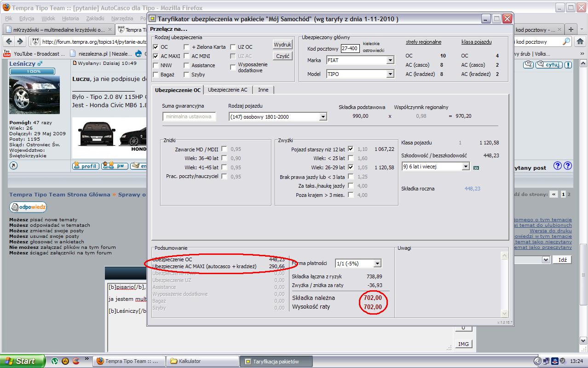The width and height of the screenshot is (588, 368).
Task: Enable the Szyby checkbox
Action: 186,75
